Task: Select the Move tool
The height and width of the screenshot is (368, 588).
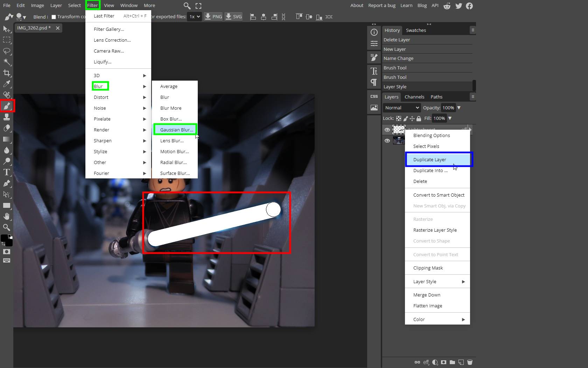Action: pos(7,29)
